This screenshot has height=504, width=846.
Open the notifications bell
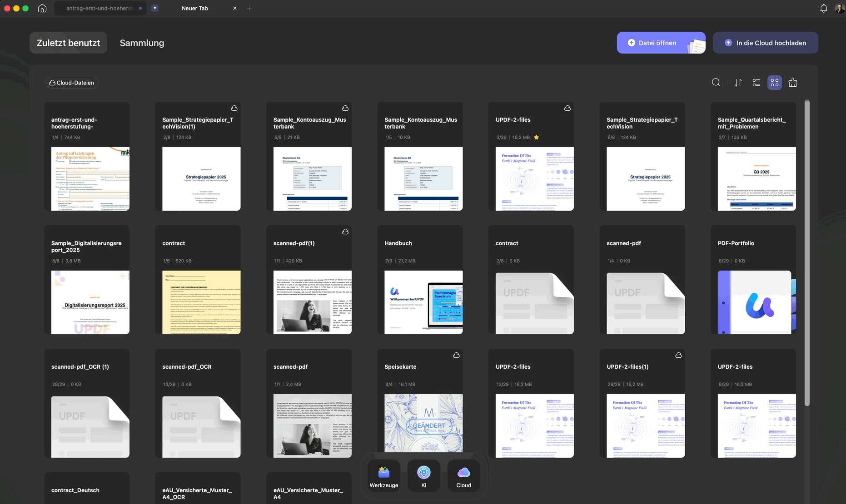tap(823, 8)
